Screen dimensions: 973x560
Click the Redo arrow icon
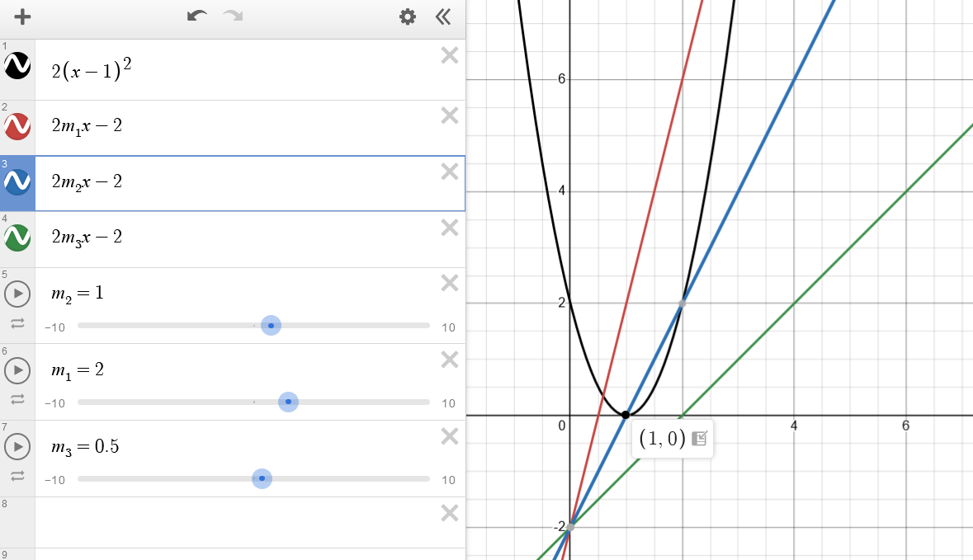tap(233, 16)
